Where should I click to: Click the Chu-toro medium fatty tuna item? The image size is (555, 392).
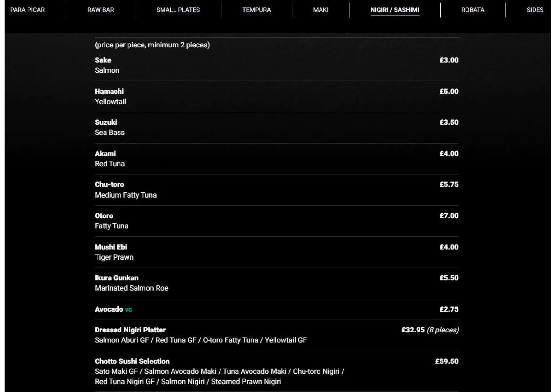tap(277, 190)
